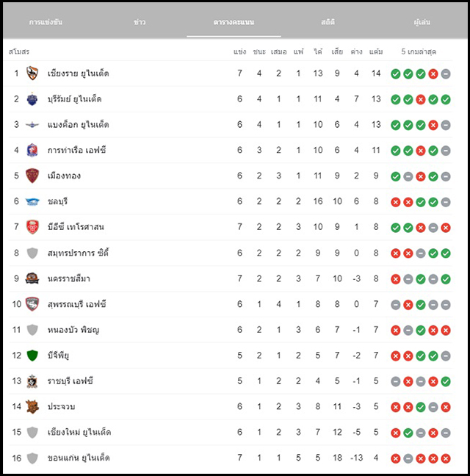The image size is (470, 476).
Task: Click the การท่าเรือ เอฟซี club badge
Action: (32, 150)
